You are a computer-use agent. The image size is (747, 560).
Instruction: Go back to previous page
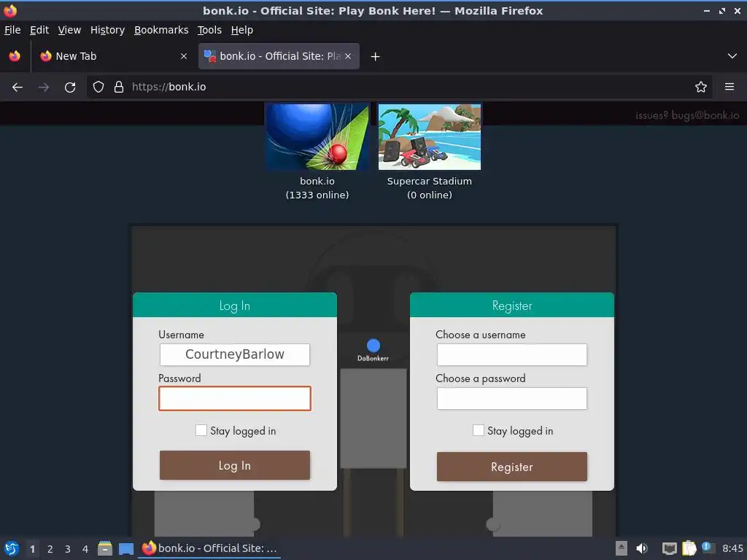(x=18, y=87)
